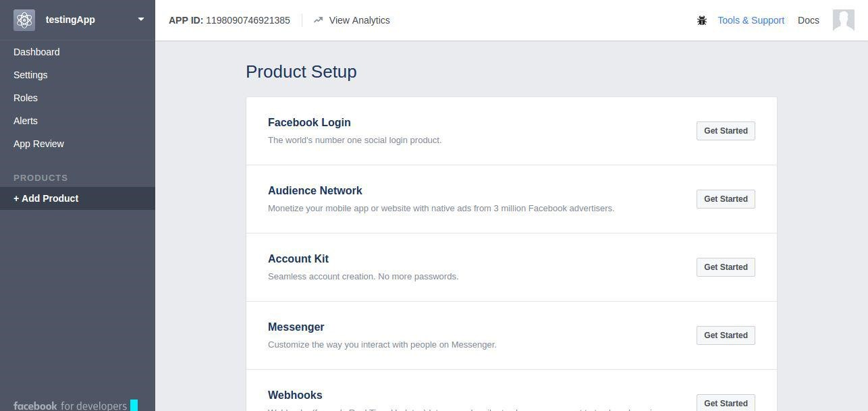
Task: Click the View Analytics trend icon
Action: click(x=319, y=20)
